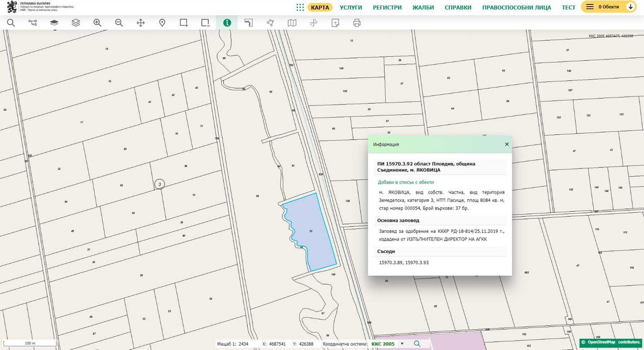Click the X coordinate value 4687541
Viewport: 644px width, 350px height.
click(278, 344)
